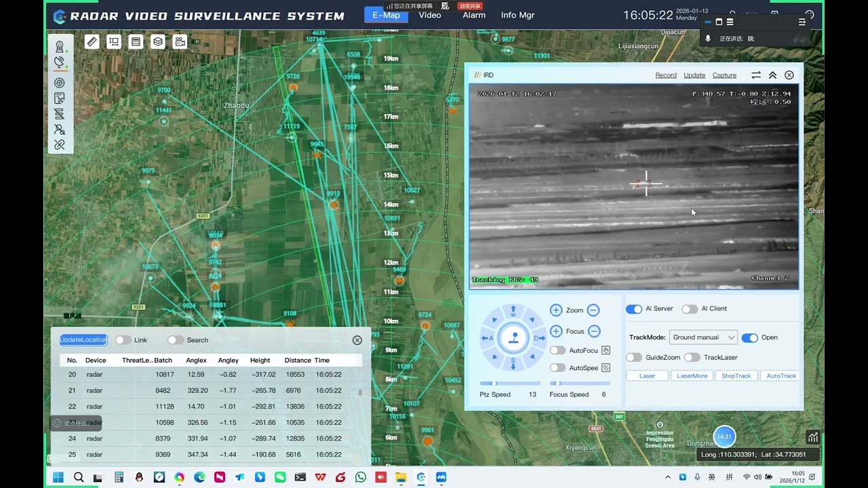Click the swap arrows icon in IRD panel
The height and width of the screenshot is (488, 868).
click(x=756, y=75)
